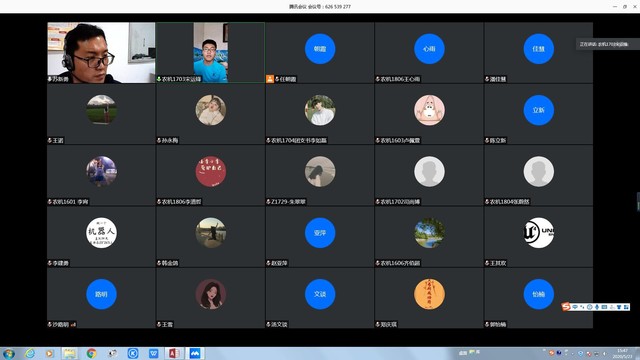The image size is (640, 360).
Task: Open Google Chrome from the taskbar
Action: click(91, 353)
